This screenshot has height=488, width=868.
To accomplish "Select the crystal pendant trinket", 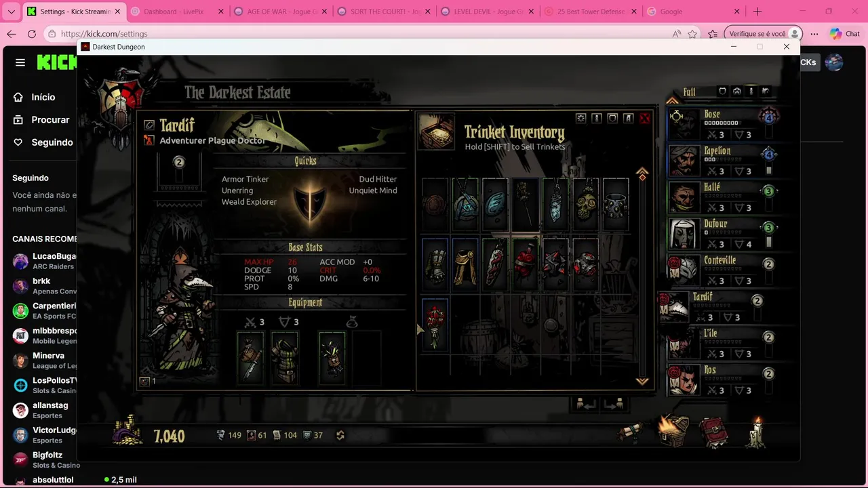I will [555, 203].
